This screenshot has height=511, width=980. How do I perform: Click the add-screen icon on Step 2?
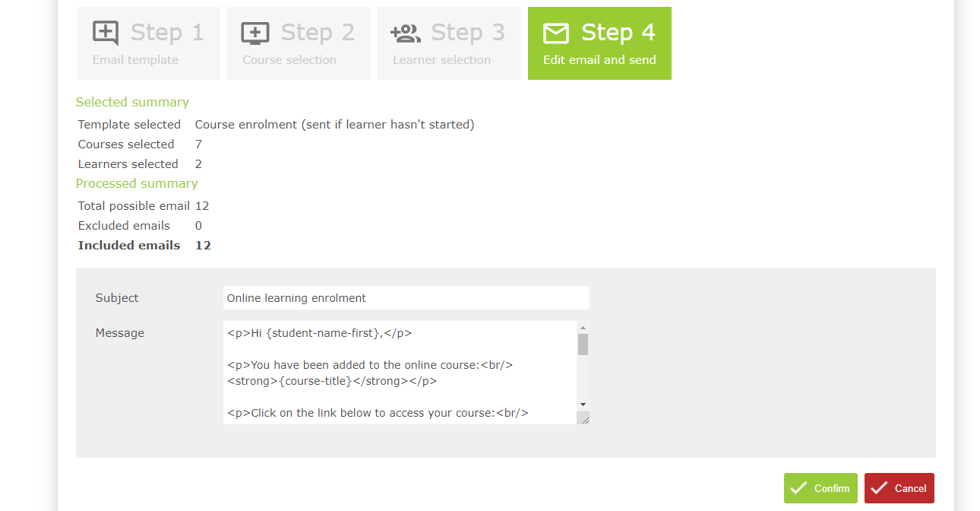click(254, 33)
